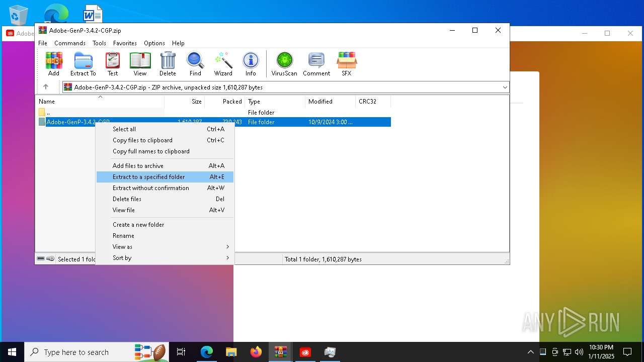
Task: Start VirusScan on the archive
Action: pos(284,64)
